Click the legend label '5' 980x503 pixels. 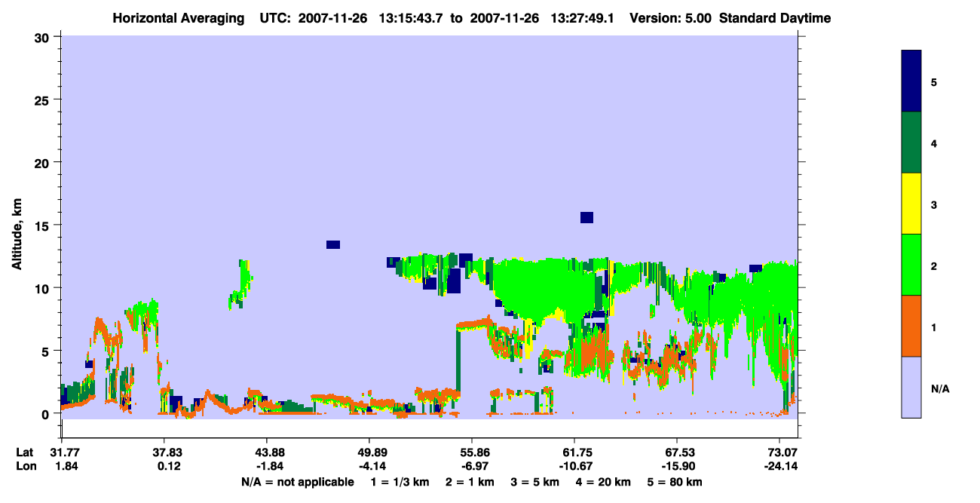point(934,81)
